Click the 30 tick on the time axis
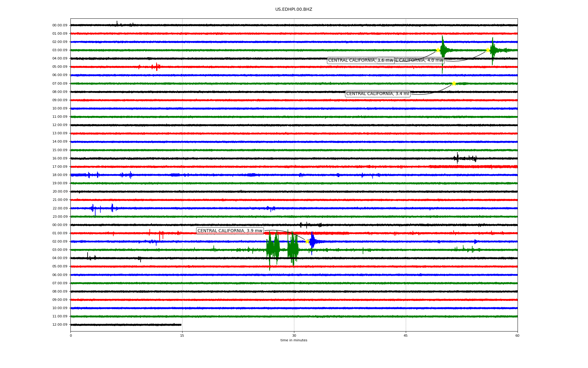 pyautogui.click(x=294, y=335)
